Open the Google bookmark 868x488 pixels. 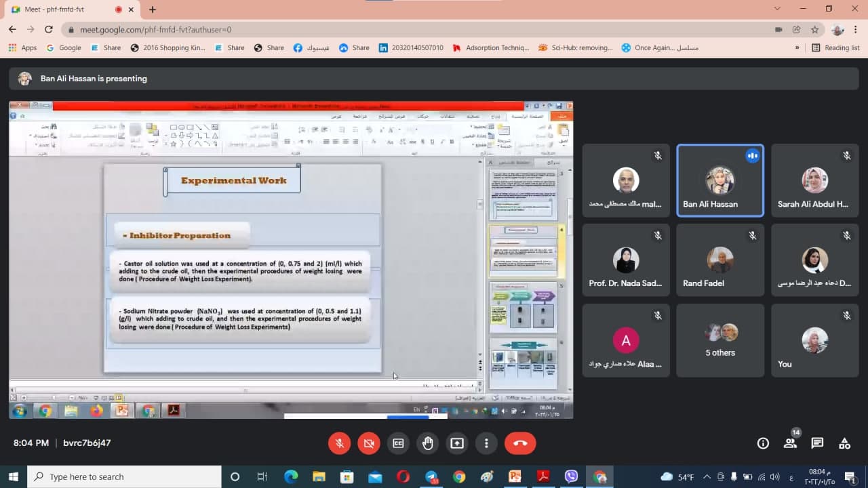[x=64, y=47]
